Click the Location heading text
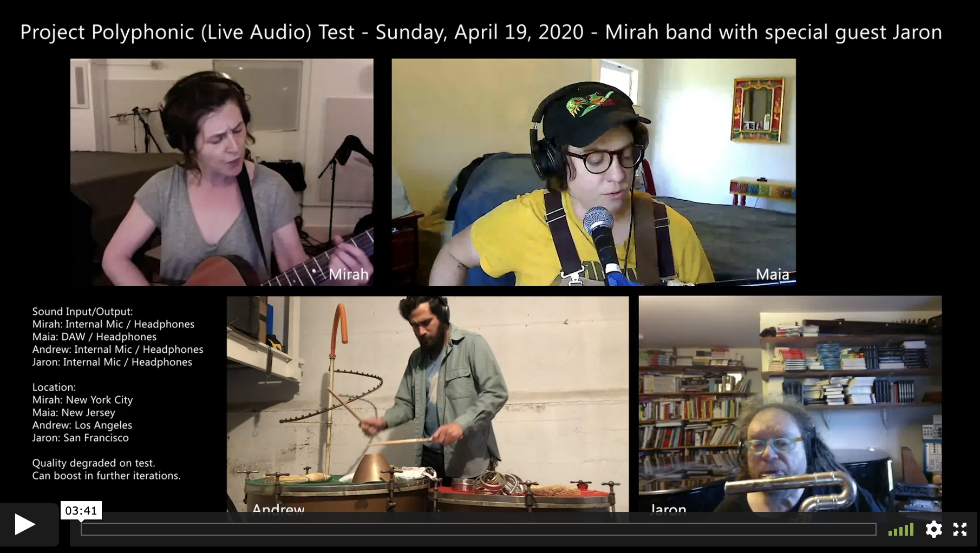 click(x=54, y=387)
